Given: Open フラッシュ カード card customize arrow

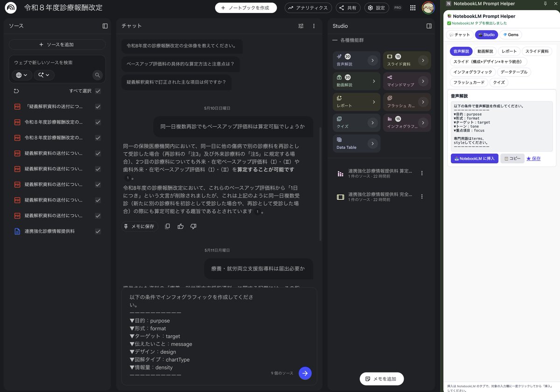Looking at the screenshot, I should point(422,102).
